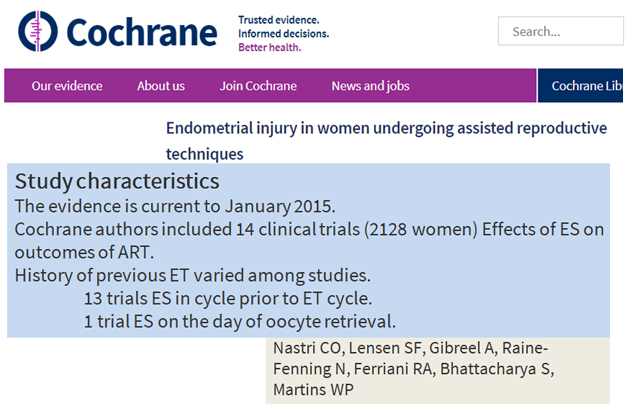Open the About us menu

pyautogui.click(x=161, y=86)
